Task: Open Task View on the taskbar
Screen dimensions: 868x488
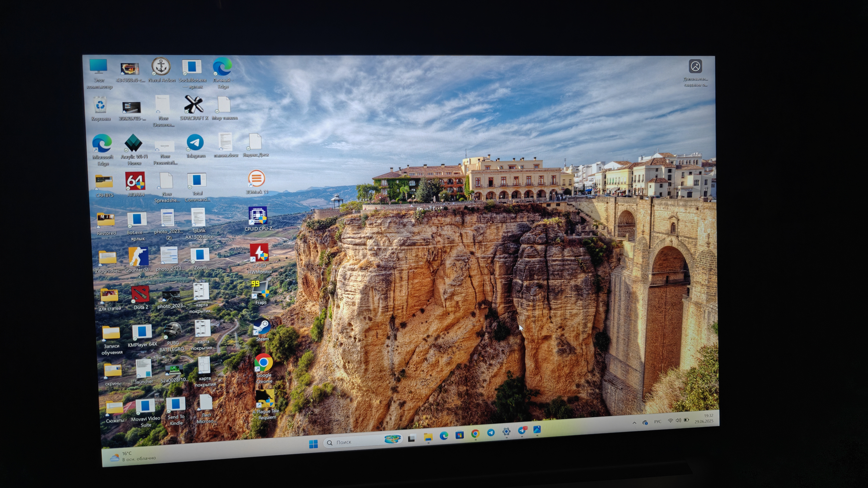Action: (411, 438)
